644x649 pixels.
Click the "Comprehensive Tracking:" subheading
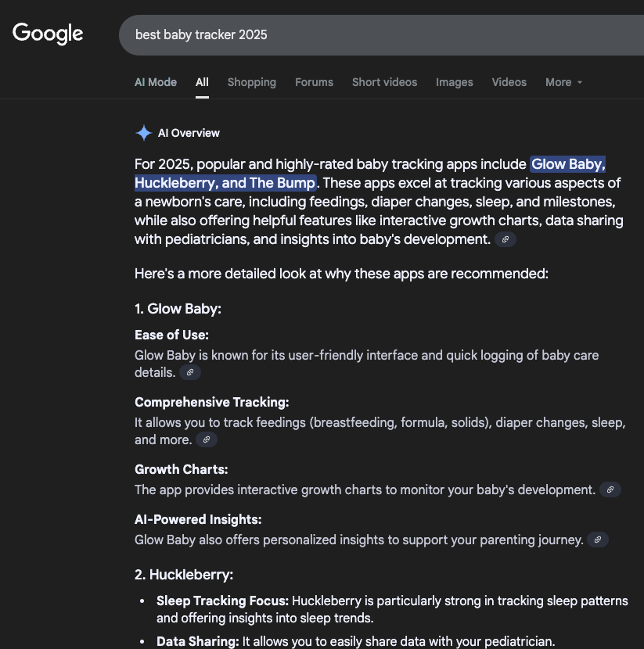[x=211, y=403]
